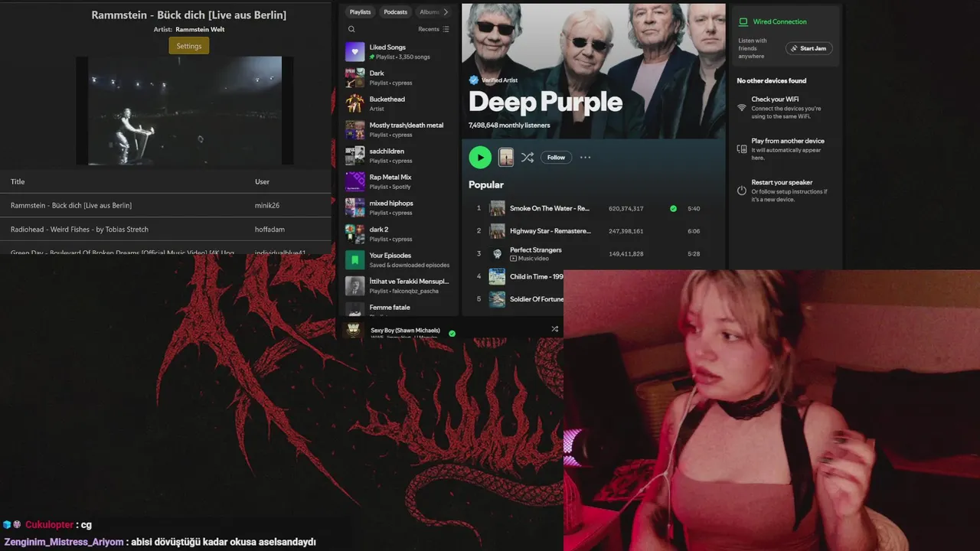Click Rammstein live video thumbnail
This screenshot has height=551, width=980.
[x=185, y=110]
